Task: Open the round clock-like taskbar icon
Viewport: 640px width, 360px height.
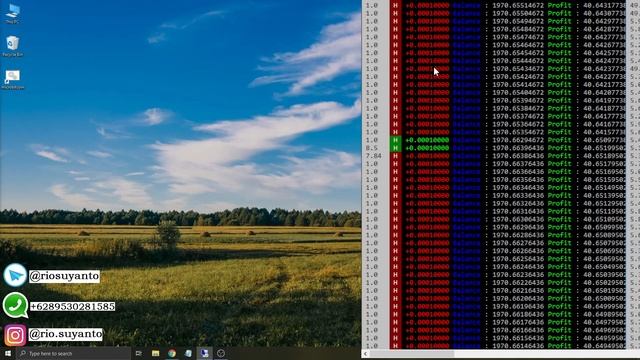Action: tap(221, 353)
